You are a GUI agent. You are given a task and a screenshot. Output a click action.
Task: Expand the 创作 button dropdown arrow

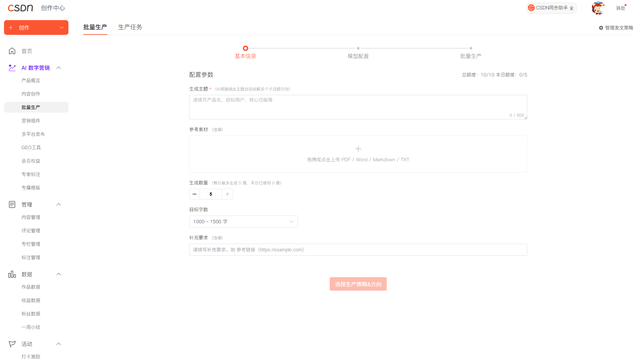pyautogui.click(x=62, y=27)
